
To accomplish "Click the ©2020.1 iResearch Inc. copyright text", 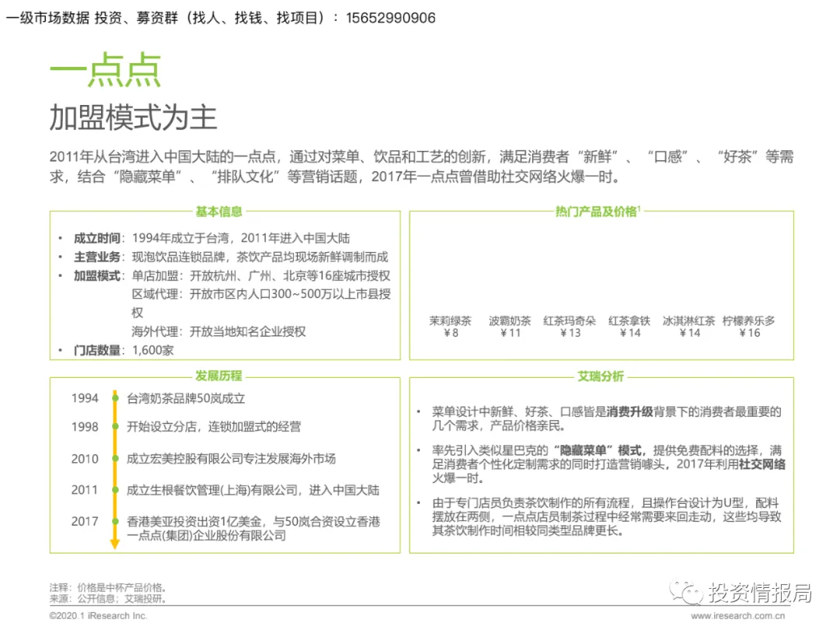I will coord(98,616).
